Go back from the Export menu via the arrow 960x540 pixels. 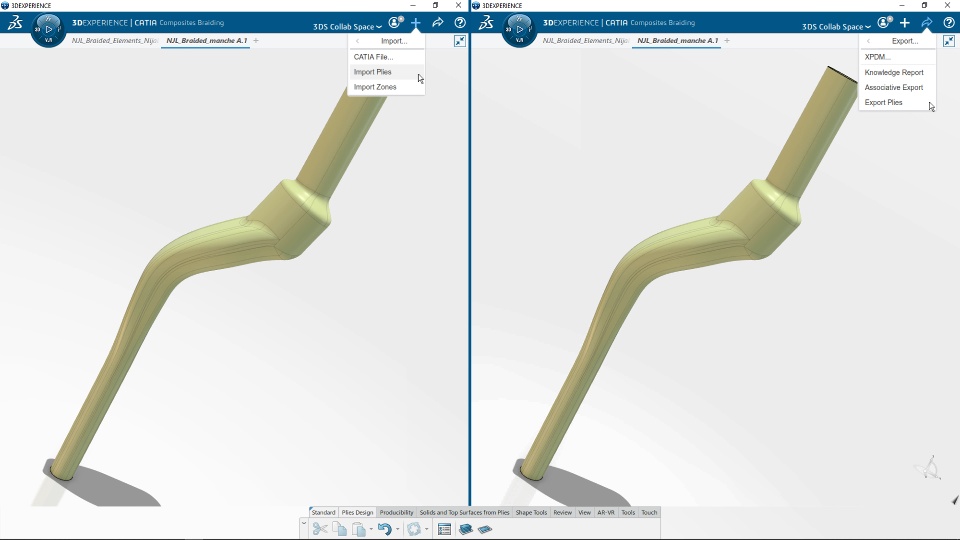coord(868,41)
